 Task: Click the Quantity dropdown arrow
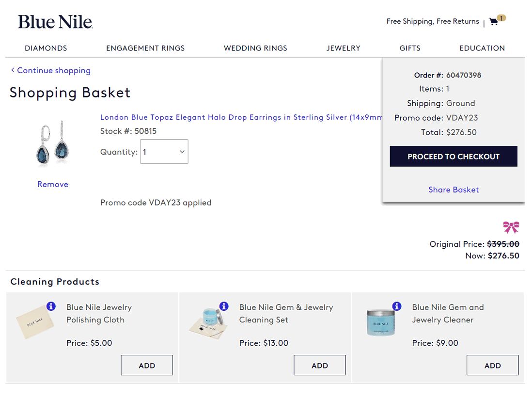[182, 151]
